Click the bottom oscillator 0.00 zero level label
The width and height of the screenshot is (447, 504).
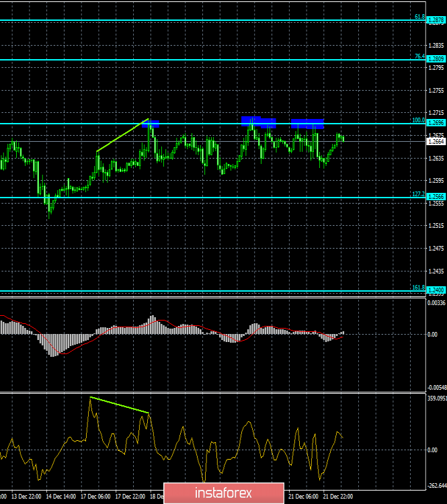coord(432,450)
